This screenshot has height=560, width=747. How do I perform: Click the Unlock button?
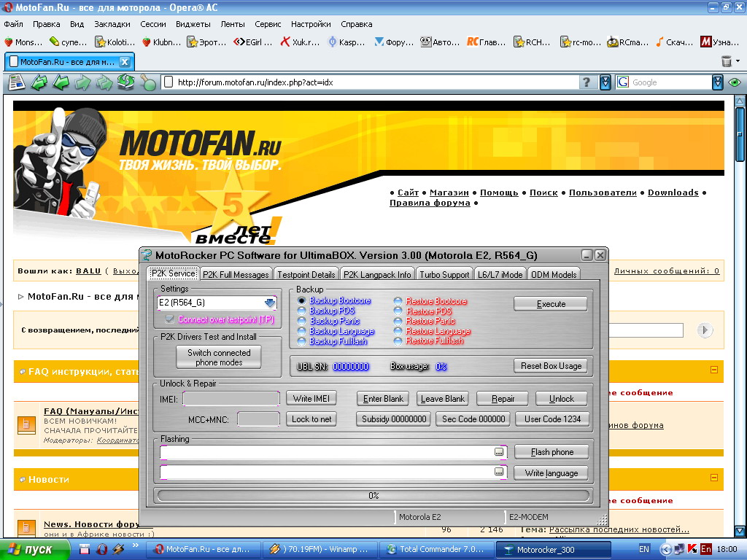(561, 399)
